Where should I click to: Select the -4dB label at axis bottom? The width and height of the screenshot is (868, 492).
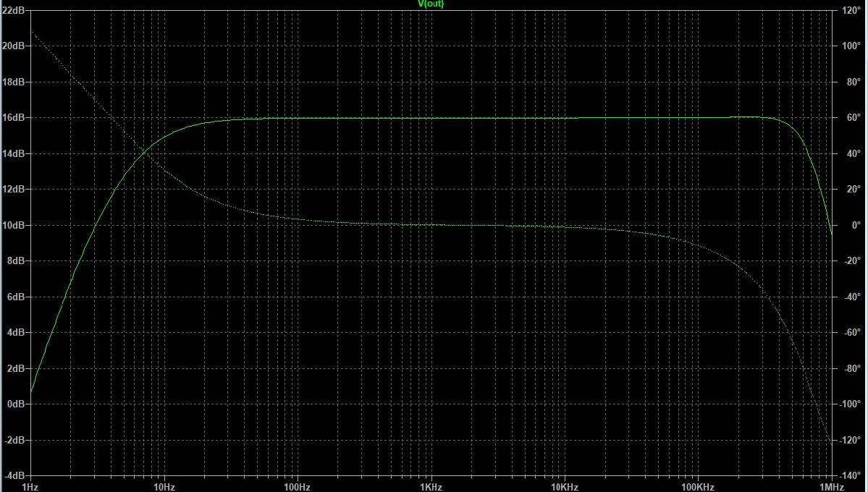(15, 476)
